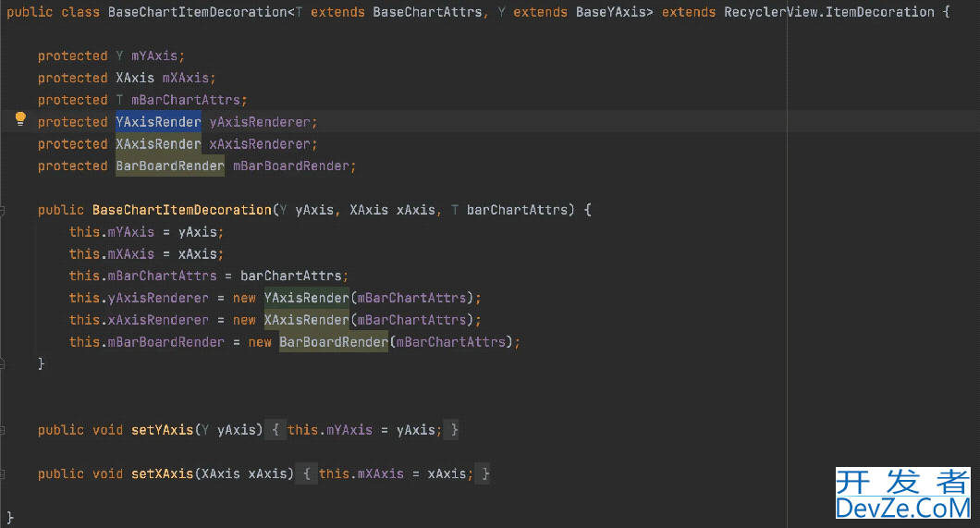Image resolution: width=980 pixels, height=528 pixels.
Task: Click this.mYAxis assignment inside the constructor
Action: click(x=111, y=232)
